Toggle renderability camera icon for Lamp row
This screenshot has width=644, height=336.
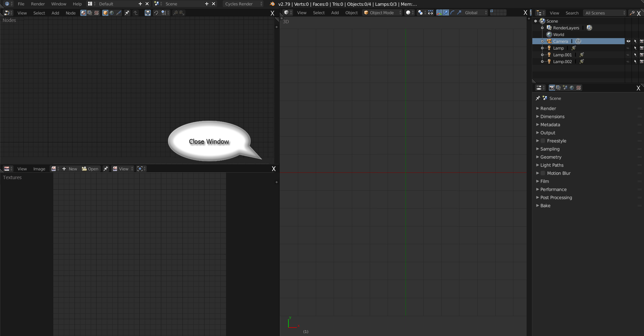[x=642, y=48]
